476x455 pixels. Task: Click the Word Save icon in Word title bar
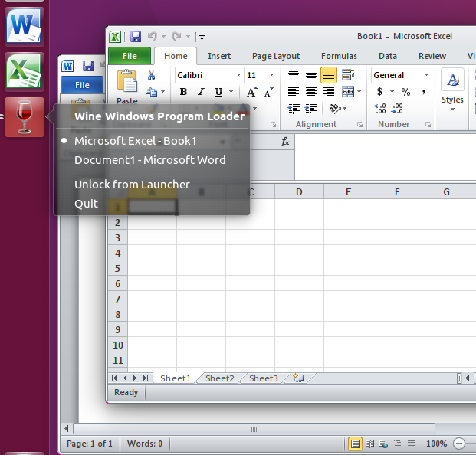88,66
